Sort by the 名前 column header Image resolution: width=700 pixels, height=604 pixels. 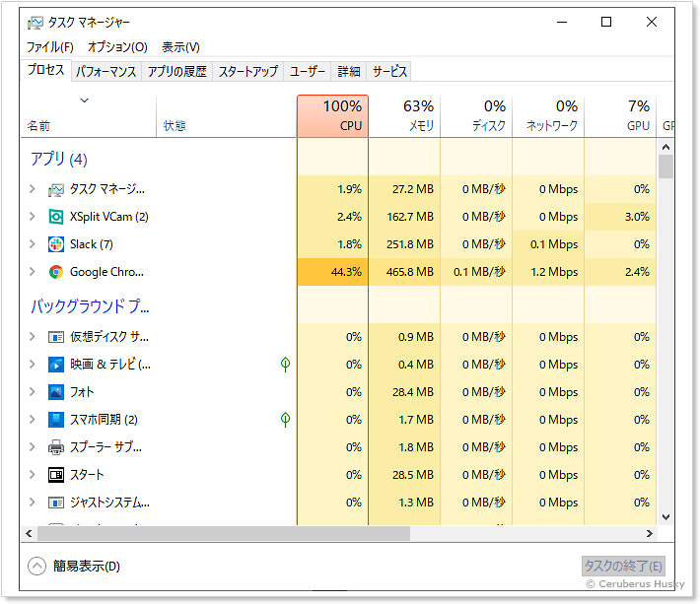89,116
